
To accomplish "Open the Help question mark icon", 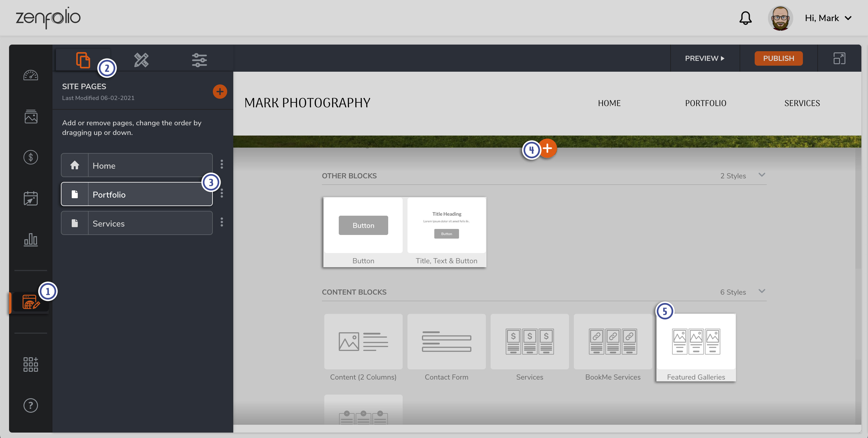I will click(31, 405).
